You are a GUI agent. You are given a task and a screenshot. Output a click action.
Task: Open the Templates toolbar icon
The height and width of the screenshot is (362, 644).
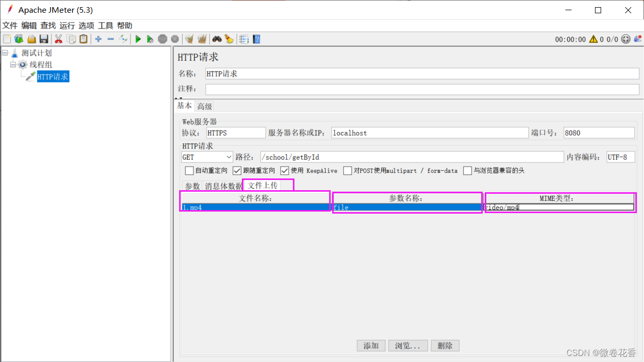19,39
